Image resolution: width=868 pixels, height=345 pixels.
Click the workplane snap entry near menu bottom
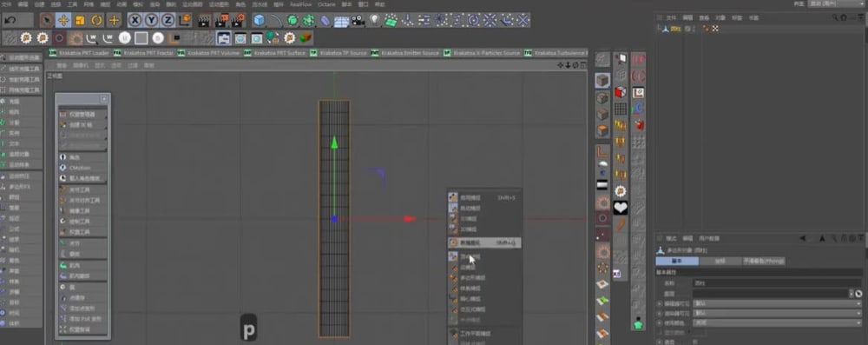483,334
